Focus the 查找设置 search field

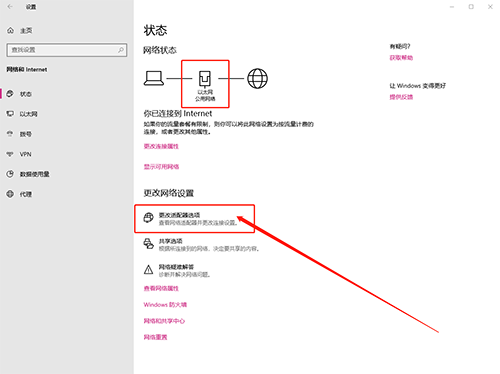[67, 50]
